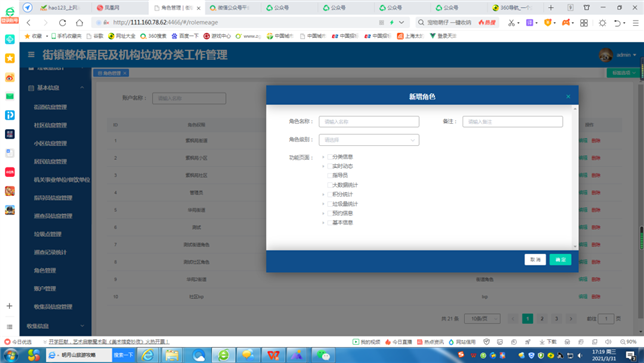This screenshot has width=644, height=363.
Task: Click the browser address bar URL
Action: click(x=166, y=23)
